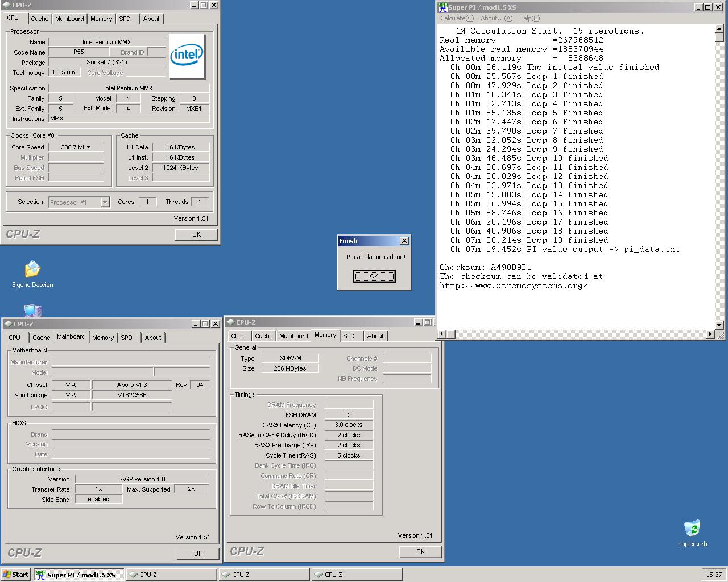Click Loop 19 finished line in Super PI

[529, 240]
